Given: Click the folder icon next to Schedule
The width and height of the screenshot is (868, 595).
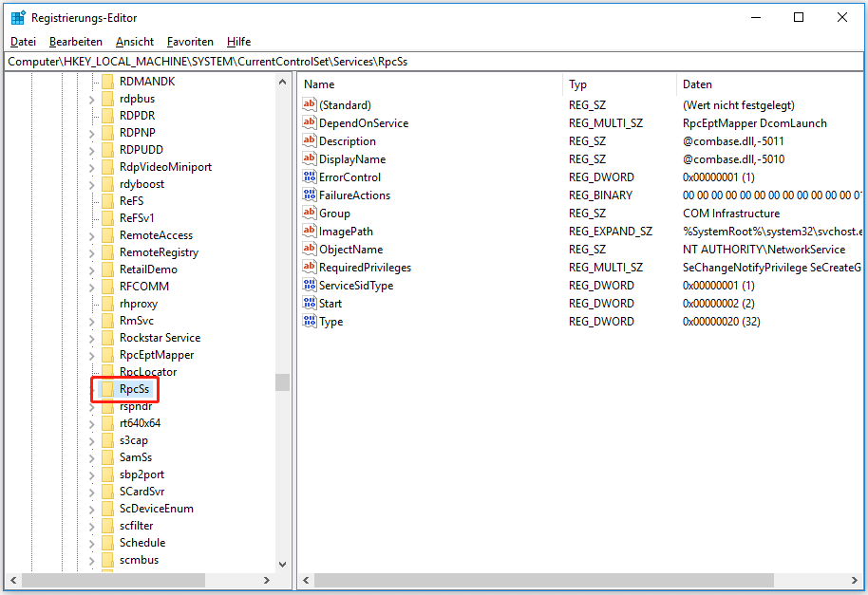Looking at the screenshot, I should click(107, 543).
